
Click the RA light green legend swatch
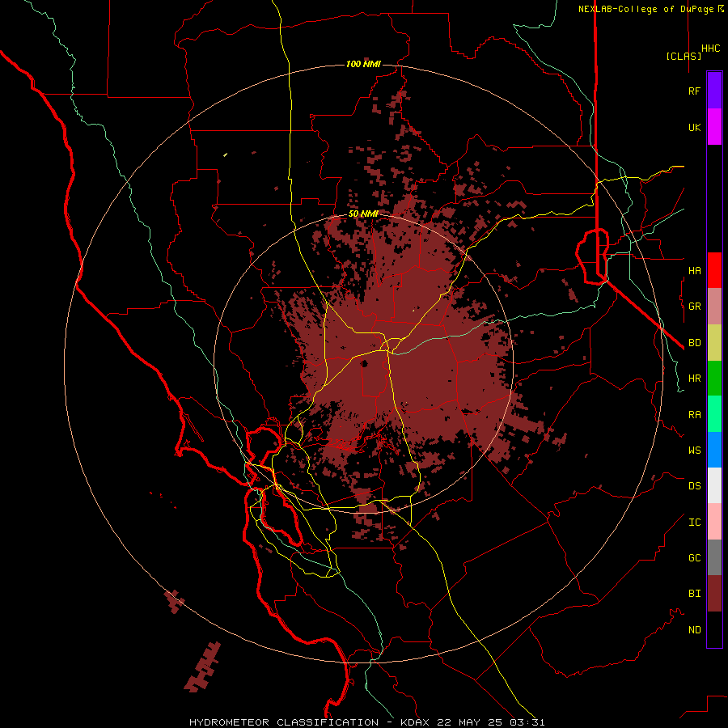pyautogui.click(x=714, y=414)
